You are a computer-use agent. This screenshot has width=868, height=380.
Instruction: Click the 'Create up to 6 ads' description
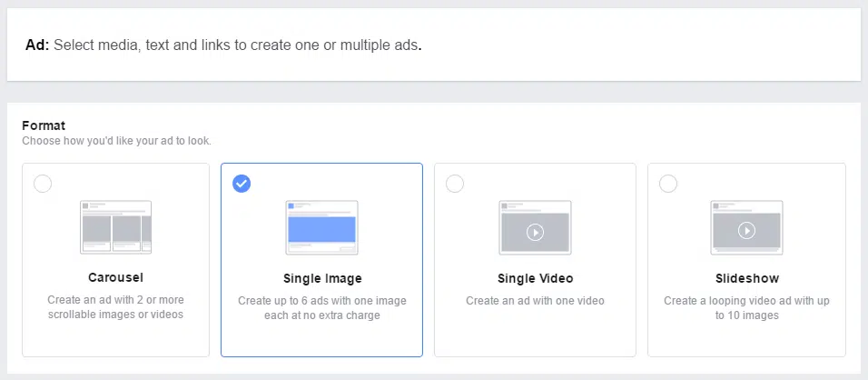(322, 308)
